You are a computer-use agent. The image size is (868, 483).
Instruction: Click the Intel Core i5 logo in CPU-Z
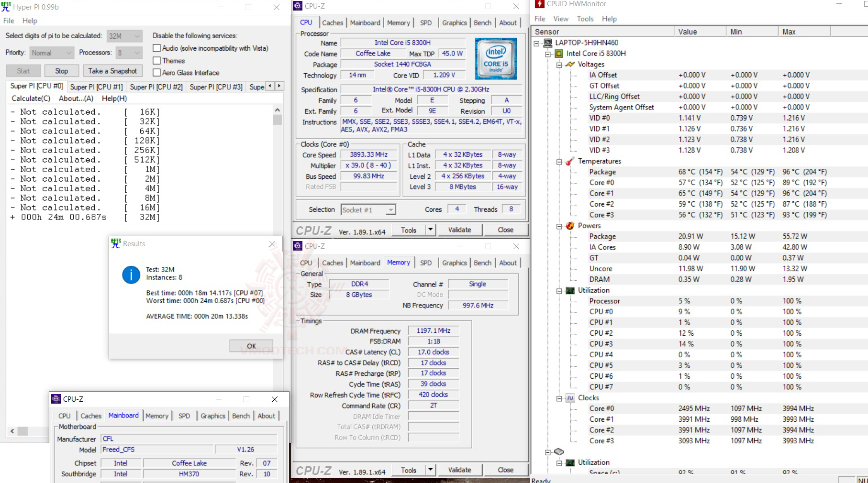tap(496, 59)
